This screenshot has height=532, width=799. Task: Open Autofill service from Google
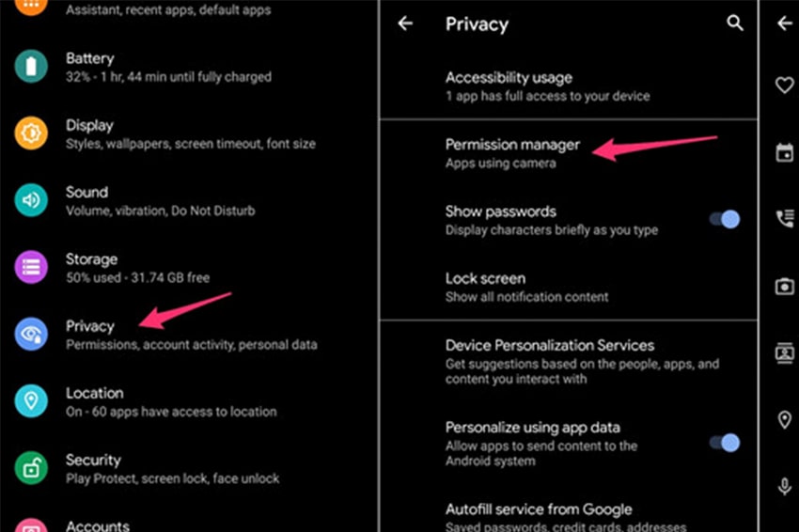569,516
